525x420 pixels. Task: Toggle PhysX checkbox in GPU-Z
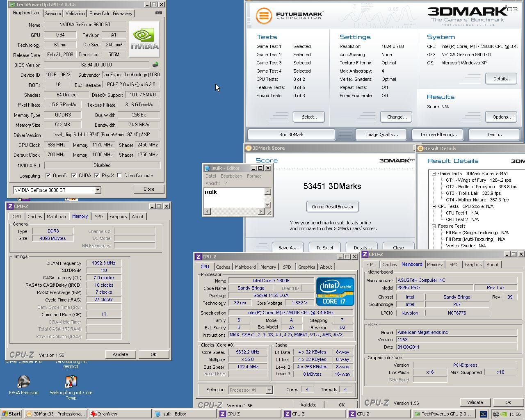point(97,176)
